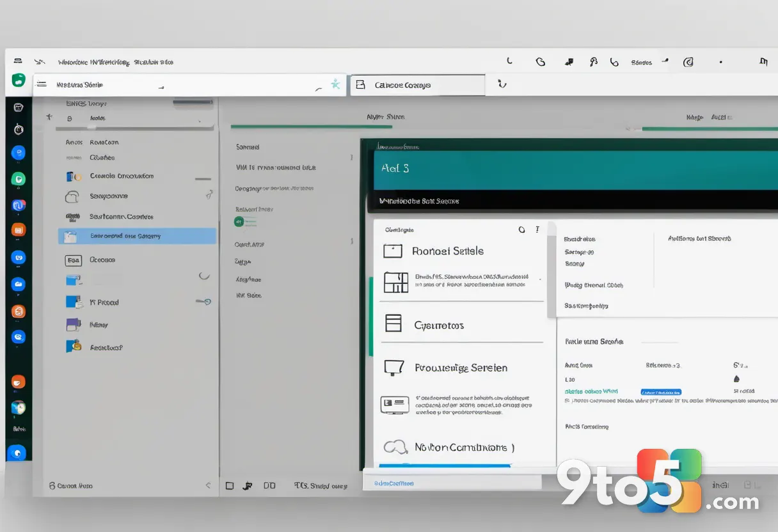The image size is (778, 532).
Task: Click the small blue button in the right pane
Action: click(x=661, y=392)
